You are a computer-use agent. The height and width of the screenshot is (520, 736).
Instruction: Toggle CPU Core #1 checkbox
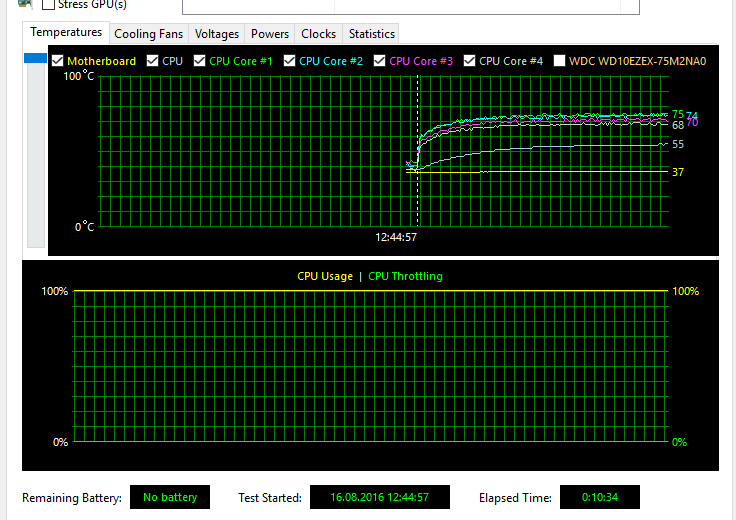199,61
